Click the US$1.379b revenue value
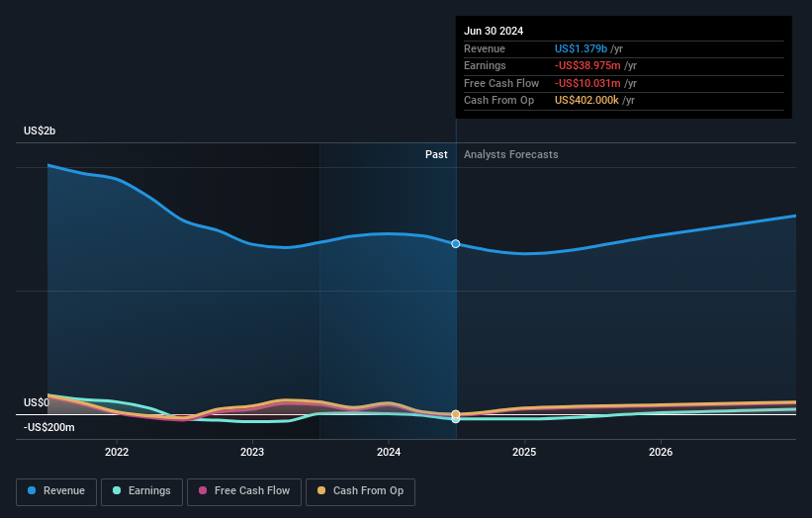Image resolution: width=812 pixels, height=518 pixels. 581,48
